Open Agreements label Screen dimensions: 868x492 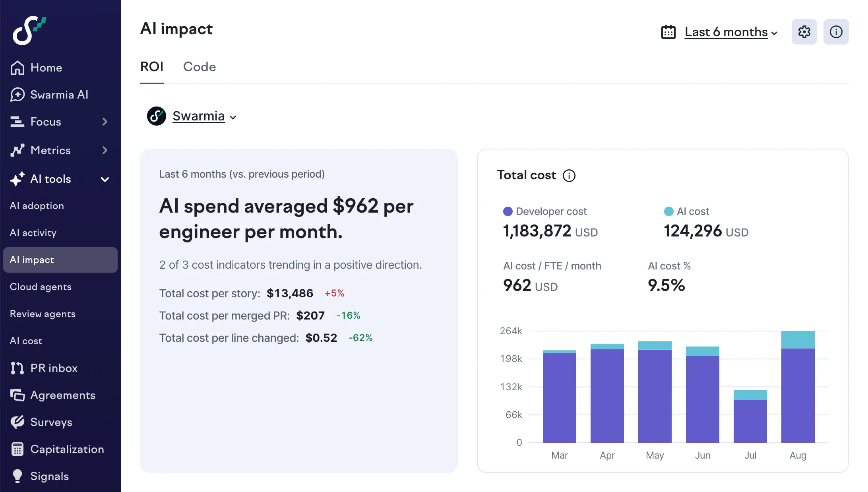[63, 395]
